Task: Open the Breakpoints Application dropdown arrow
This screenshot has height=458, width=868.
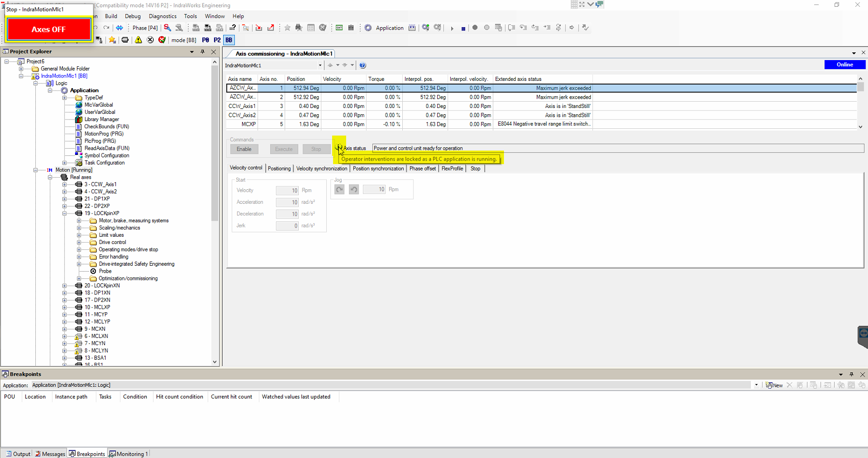Action: (756, 385)
